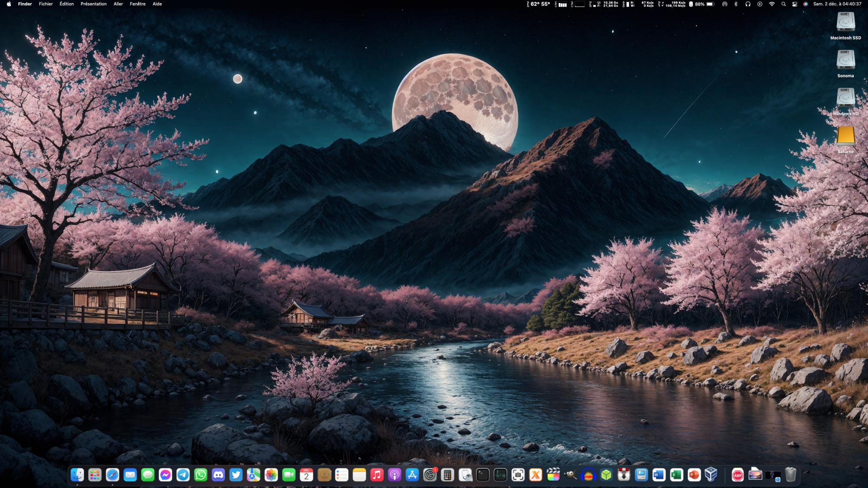The width and height of the screenshot is (868, 488).
Task: Launch Final Cut Pro from the Dock
Action: click(x=553, y=475)
